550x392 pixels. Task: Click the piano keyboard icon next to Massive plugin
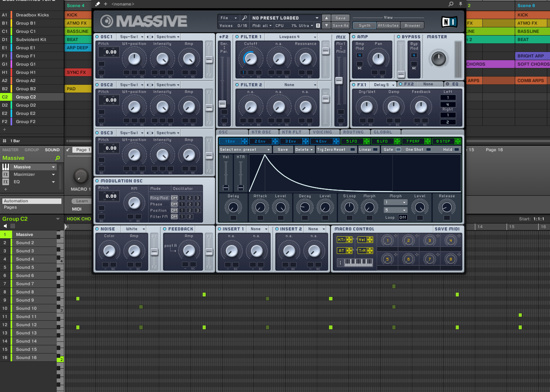pyautogui.click(x=5, y=167)
